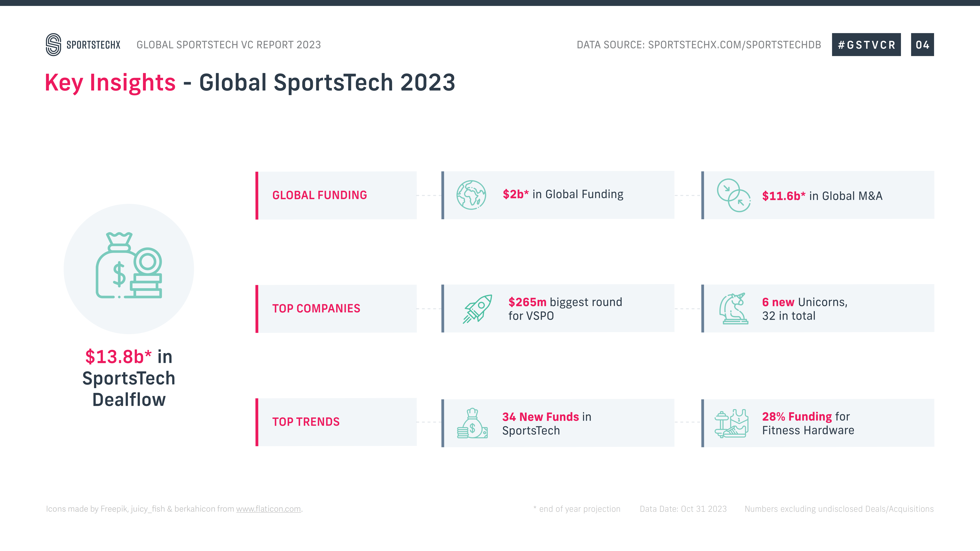
Task: Click the $11.6b Global M&A text
Action: pyautogui.click(x=822, y=196)
